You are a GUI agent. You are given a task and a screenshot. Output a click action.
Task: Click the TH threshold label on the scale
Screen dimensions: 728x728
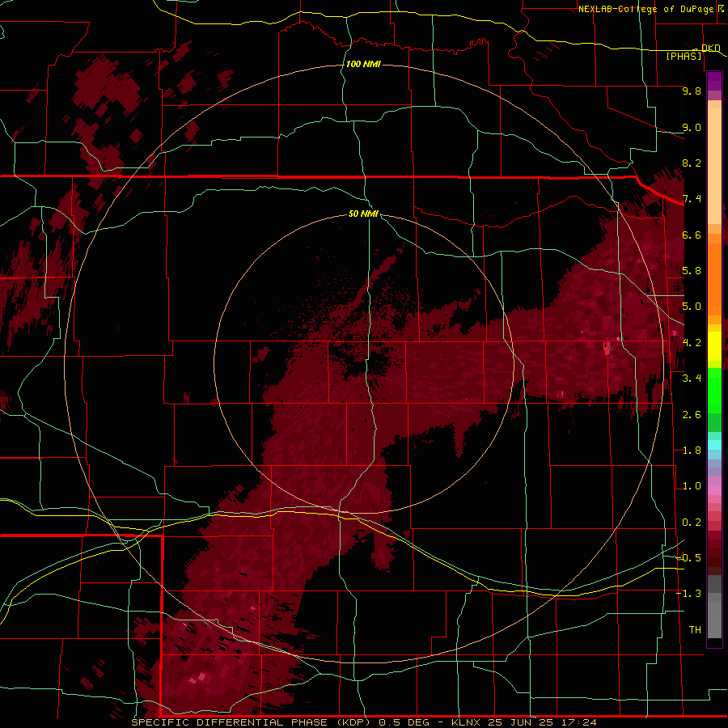695,630
